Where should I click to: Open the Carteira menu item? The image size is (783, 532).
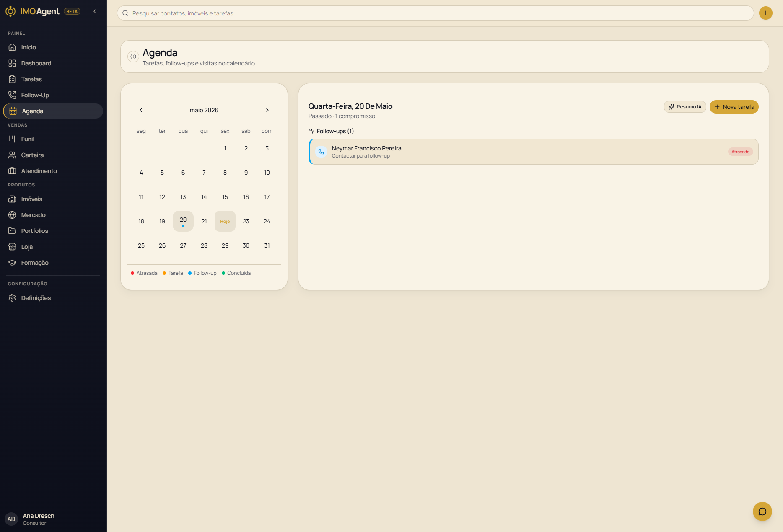(x=53, y=155)
